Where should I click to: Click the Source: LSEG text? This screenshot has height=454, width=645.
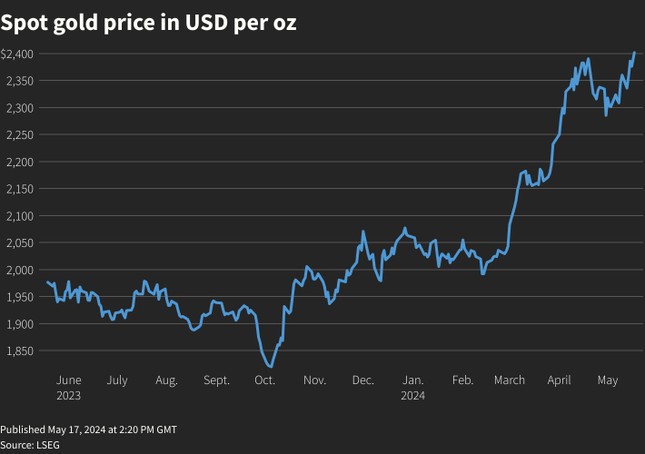click(30, 444)
